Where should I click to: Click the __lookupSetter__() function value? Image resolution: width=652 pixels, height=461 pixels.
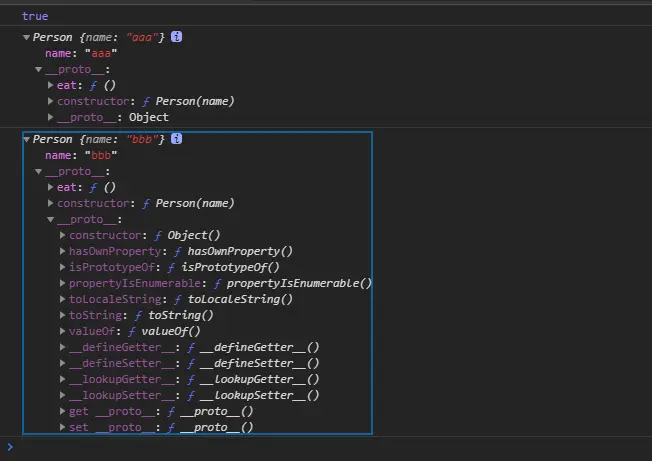coord(259,395)
